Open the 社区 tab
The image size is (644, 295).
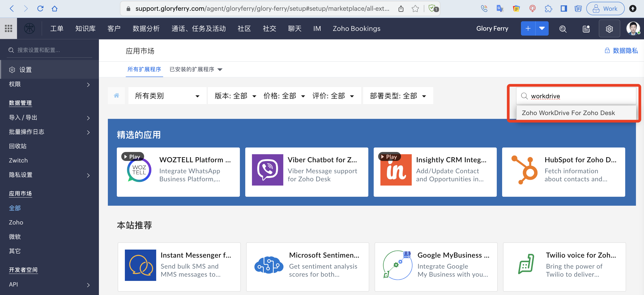pos(244,28)
